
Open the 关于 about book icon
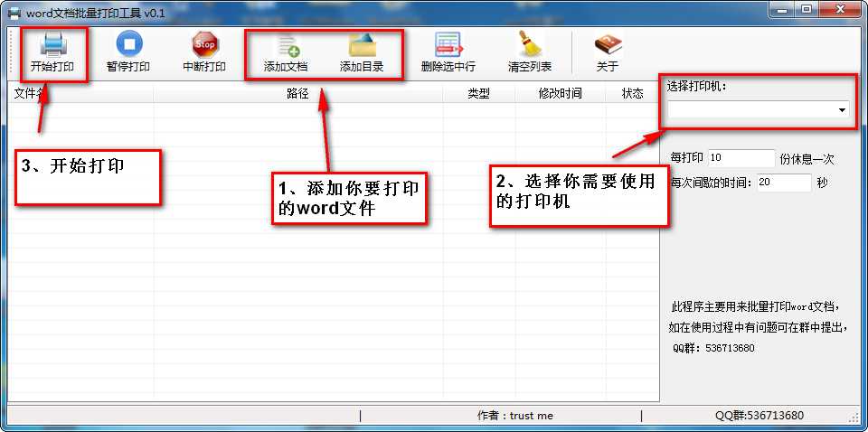coord(608,53)
